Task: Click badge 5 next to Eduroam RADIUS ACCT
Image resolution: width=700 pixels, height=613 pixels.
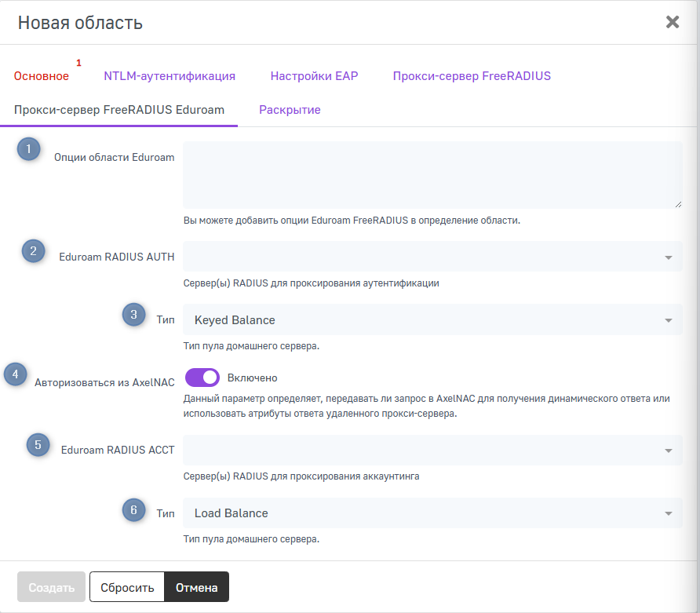Action: pos(36,445)
